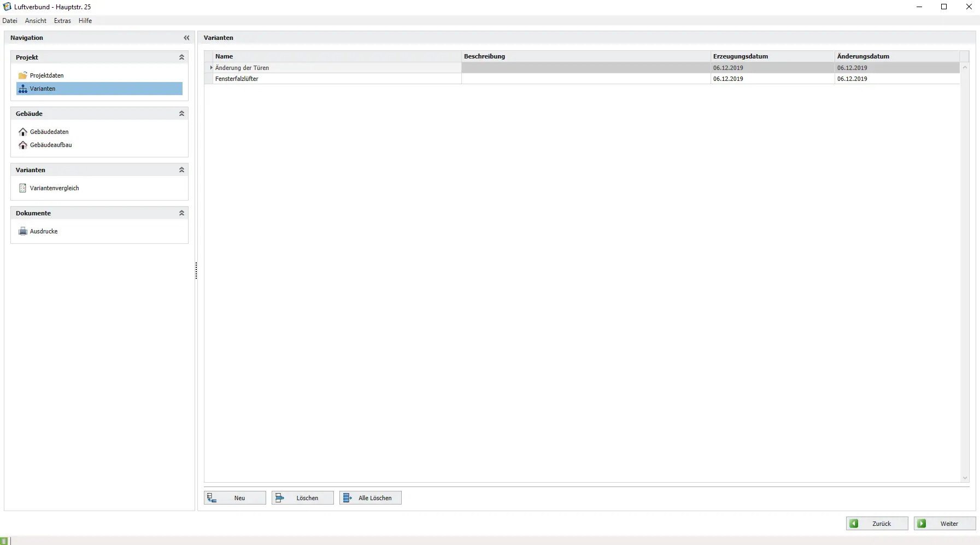Click the Ausdrucke printer icon
Viewport: 980px width, 545px height.
click(x=22, y=231)
